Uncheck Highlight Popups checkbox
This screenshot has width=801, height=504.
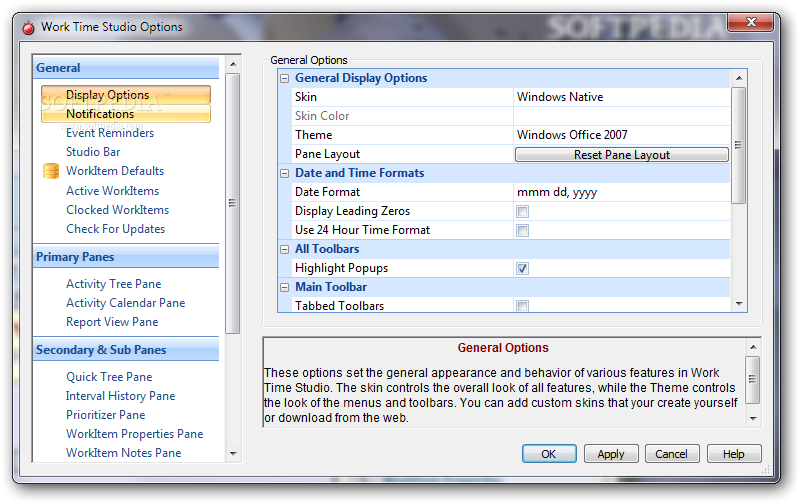click(x=522, y=268)
